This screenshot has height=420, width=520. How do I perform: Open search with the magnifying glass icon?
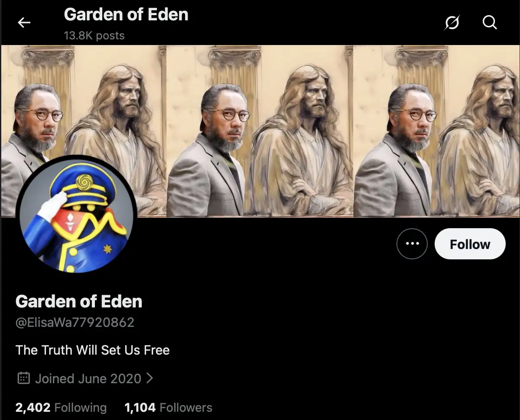[490, 23]
